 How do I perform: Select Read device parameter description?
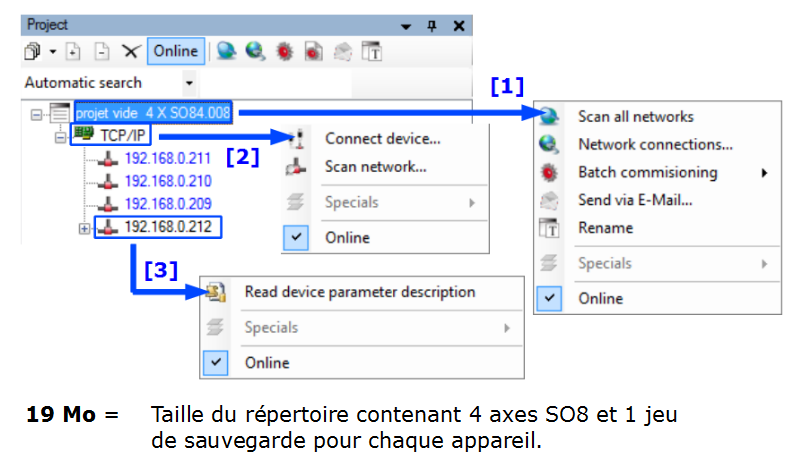pyautogui.click(x=359, y=292)
